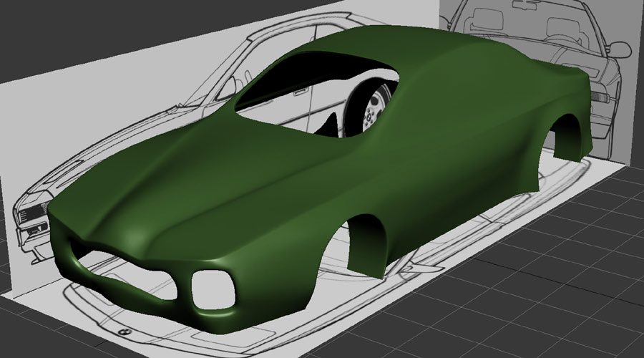The width and height of the screenshot is (644, 358).
Task: Click inside the wide front grille opening
Action: click(107, 254)
